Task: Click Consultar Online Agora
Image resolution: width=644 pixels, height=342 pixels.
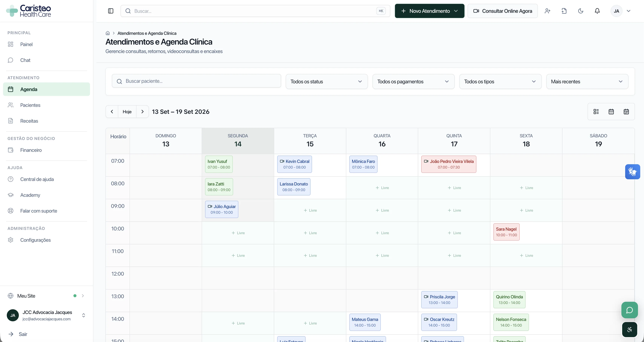Action: pyautogui.click(x=503, y=11)
